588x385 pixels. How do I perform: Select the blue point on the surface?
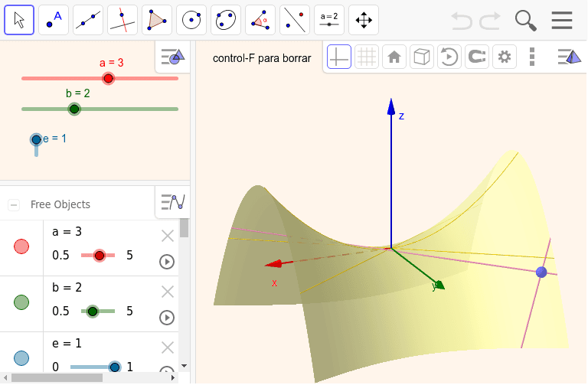tap(541, 272)
